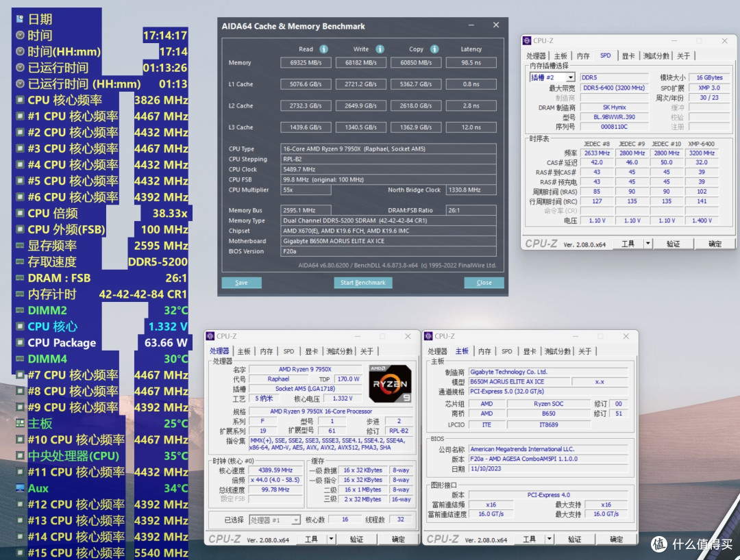Click the Read info icon in AIDA64
This screenshot has width=740, height=560.
323,49
